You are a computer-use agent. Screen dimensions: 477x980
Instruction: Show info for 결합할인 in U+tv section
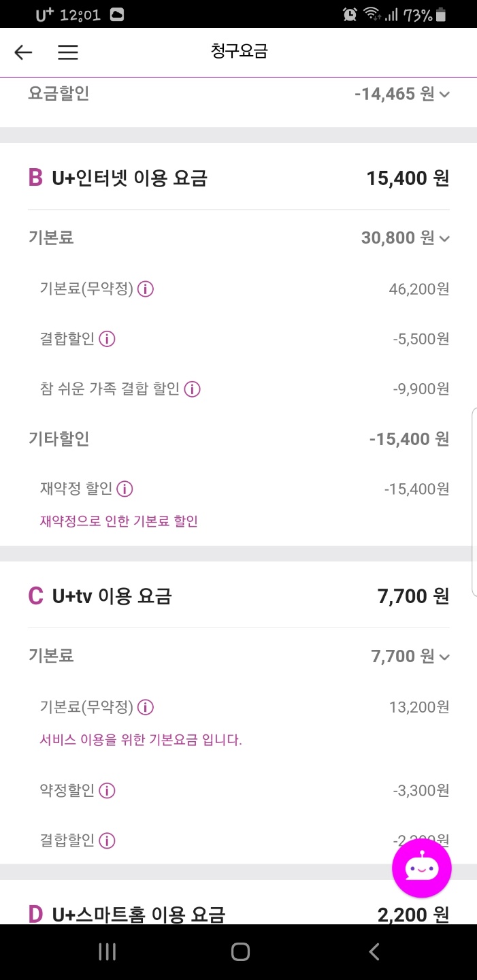tap(107, 840)
